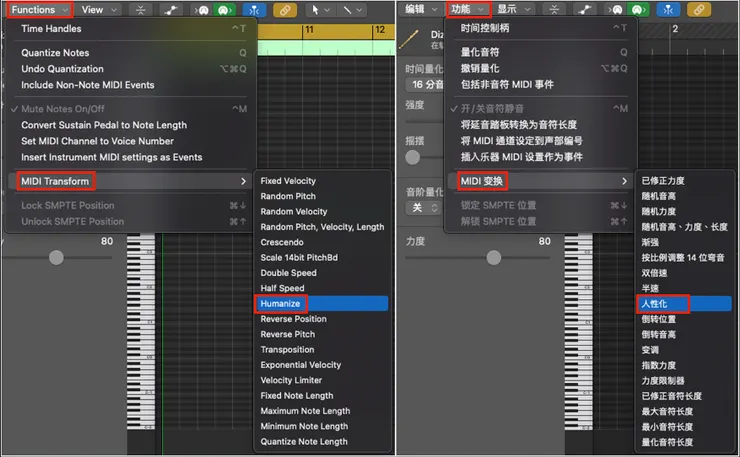
Task: Toggle 开/关音符静音 menu item
Action: (x=539, y=109)
